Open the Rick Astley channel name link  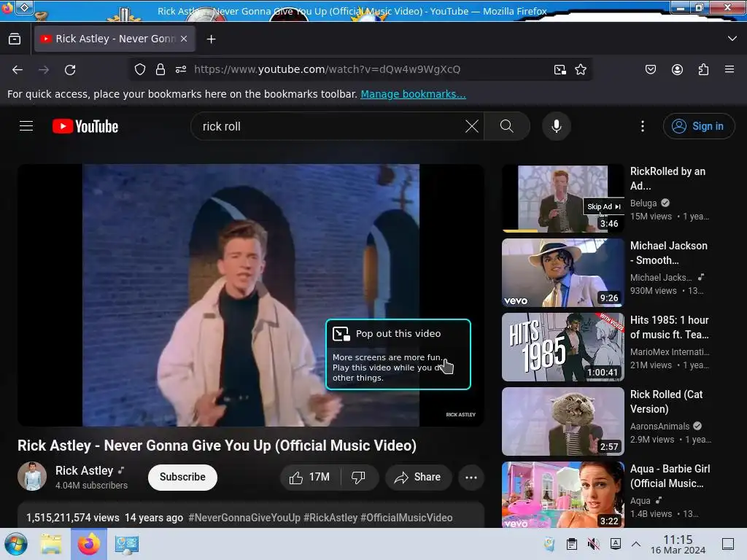tap(85, 470)
